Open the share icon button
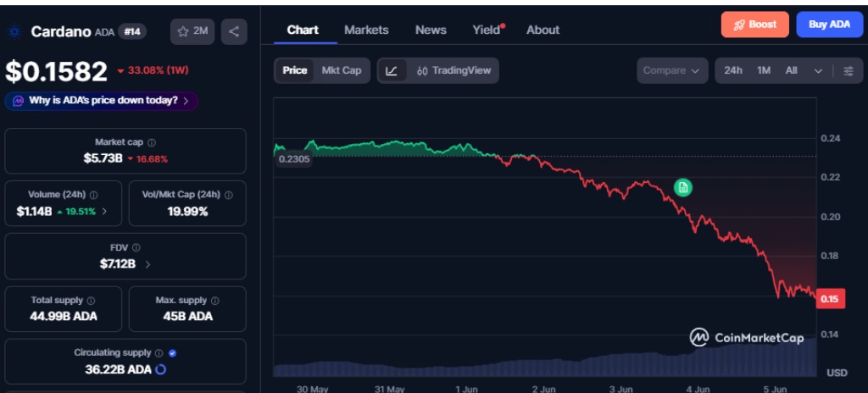 234,31
